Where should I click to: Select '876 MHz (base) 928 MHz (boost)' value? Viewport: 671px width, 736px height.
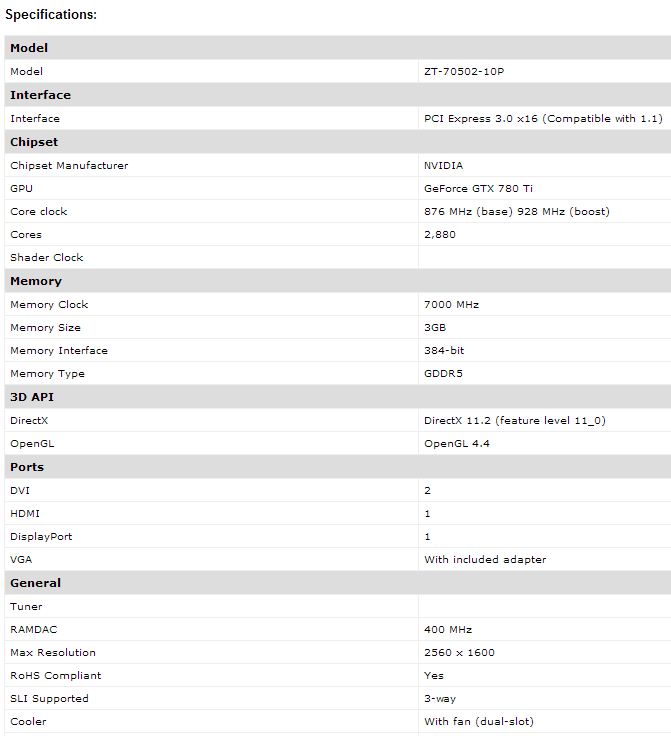[517, 211]
